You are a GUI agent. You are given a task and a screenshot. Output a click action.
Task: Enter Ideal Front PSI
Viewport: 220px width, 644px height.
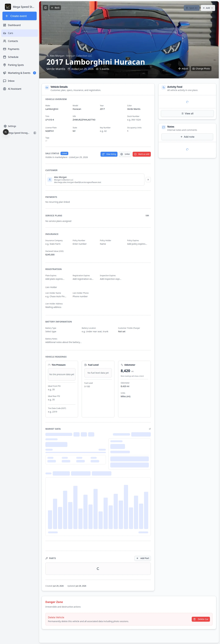(x=61, y=390)
